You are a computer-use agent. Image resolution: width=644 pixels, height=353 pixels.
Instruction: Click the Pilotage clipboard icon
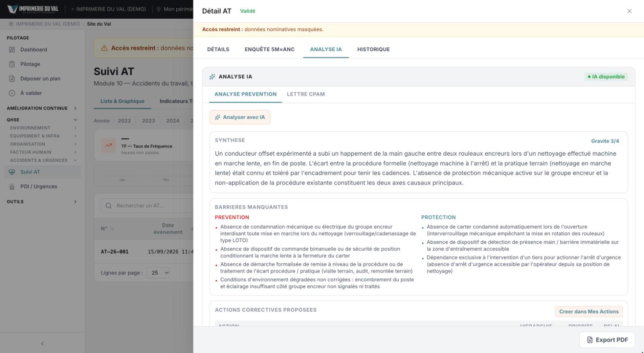pyautogui.click(x=12, y=64)
